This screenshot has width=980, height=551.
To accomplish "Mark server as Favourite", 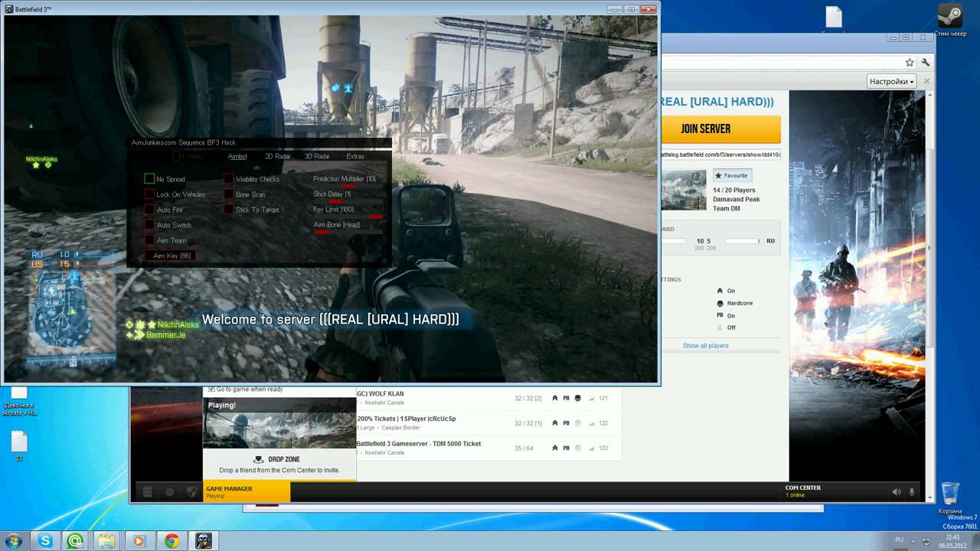I will click(x=732, y=175).
